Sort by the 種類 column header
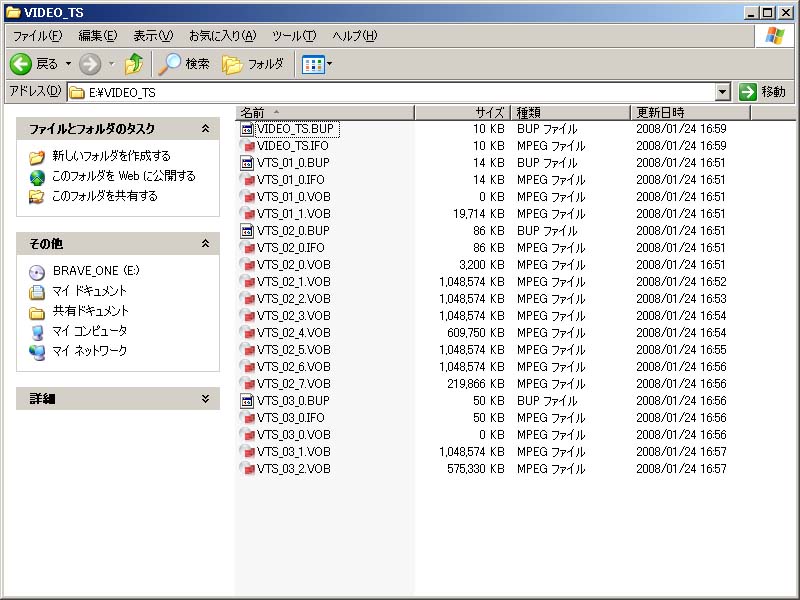This screenshot has height=600, width=800. [x=571, y=112]
